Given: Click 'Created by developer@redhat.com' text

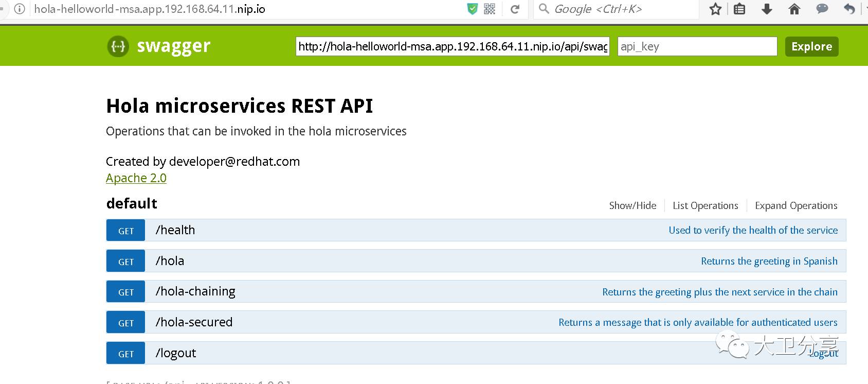Looking at the screenshot, I should click(203, 162).
